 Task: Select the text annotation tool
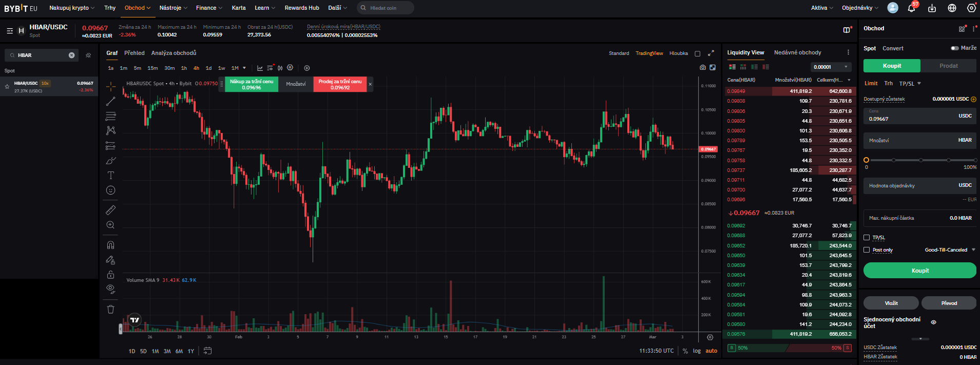pyautogui.click(x=110, y=176)
